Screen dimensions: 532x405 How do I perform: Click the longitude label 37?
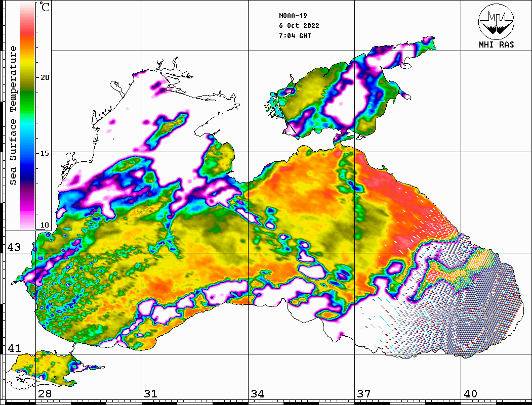(x=363, y=394)
